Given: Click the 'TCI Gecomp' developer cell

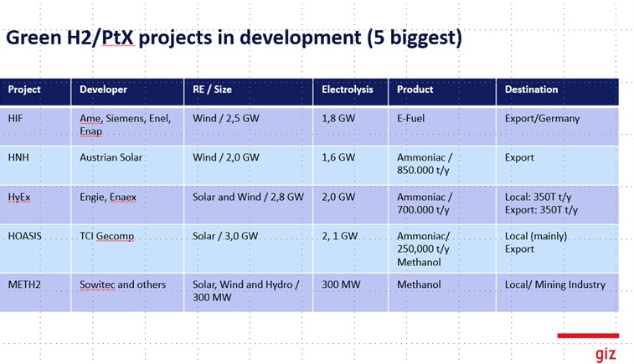Looking at the screenshot, I should [x=127, y=249].
